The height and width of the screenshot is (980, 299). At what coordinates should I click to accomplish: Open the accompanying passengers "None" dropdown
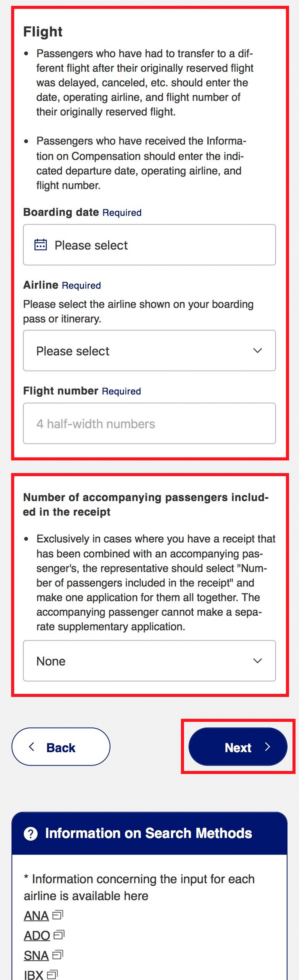149,661
